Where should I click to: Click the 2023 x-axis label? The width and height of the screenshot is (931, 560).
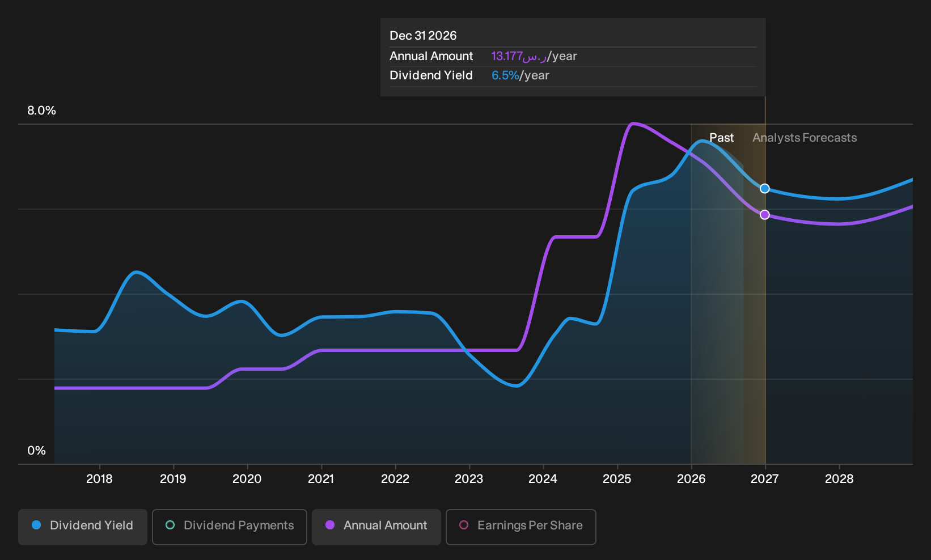469,479
